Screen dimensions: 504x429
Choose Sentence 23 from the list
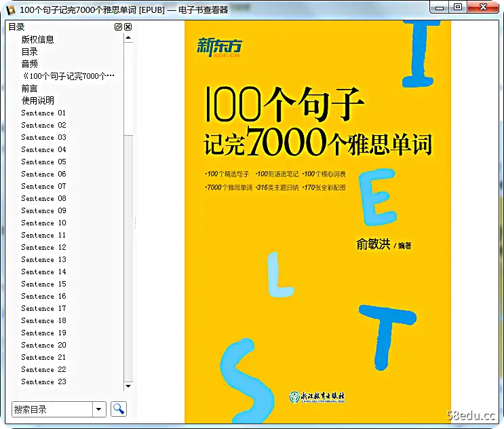[x=43, y=381]
